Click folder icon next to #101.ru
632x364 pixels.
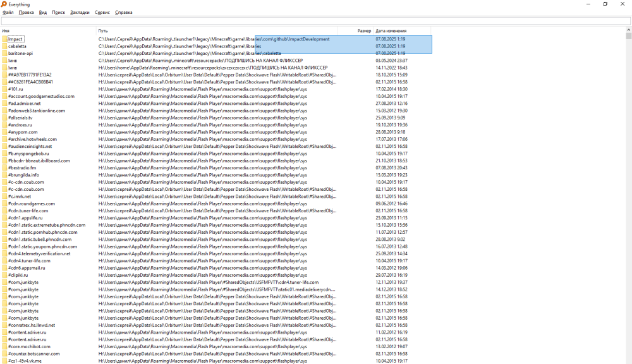[x=4, y=89]
